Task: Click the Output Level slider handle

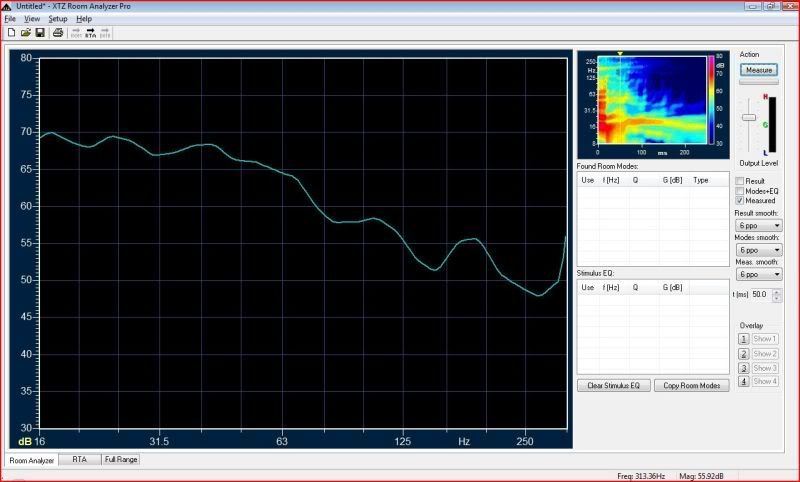Action: pyautogui.click(x=748, y=118)
